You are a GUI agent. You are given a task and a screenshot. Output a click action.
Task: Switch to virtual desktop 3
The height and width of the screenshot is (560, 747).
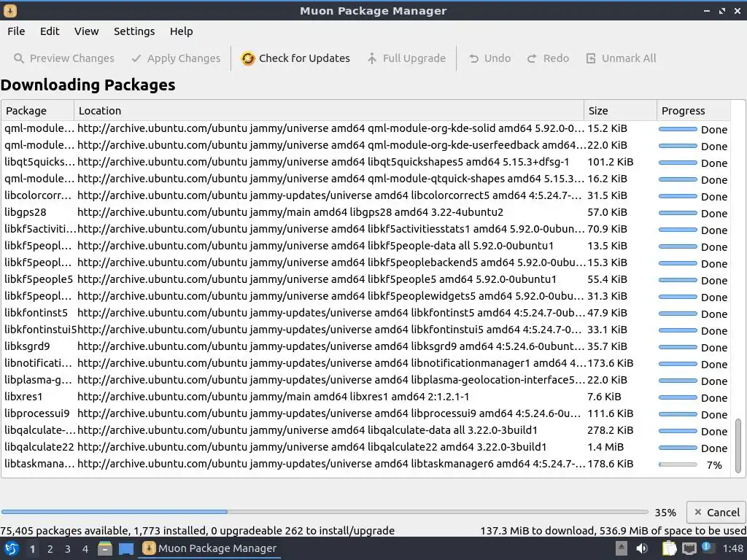68,549
